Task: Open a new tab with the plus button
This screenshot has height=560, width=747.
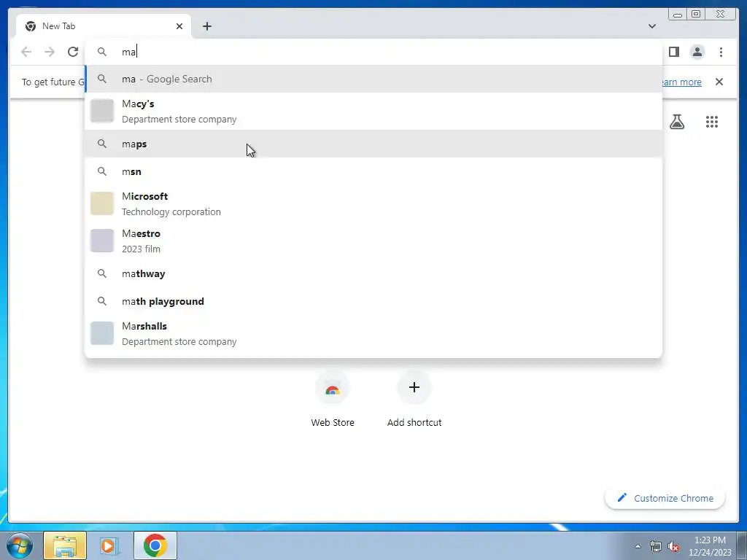Action: (206, 26)
